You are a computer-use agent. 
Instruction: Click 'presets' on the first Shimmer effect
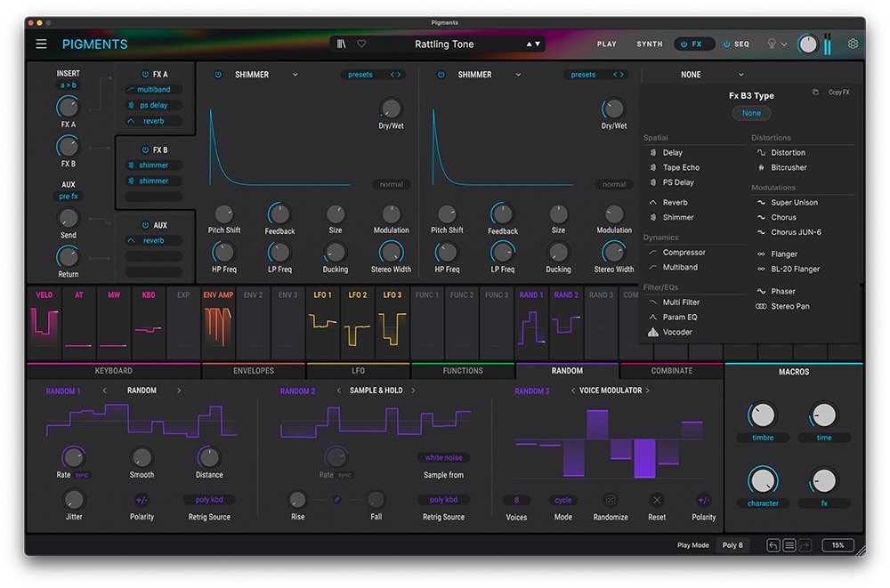click(x=360, y=75)
